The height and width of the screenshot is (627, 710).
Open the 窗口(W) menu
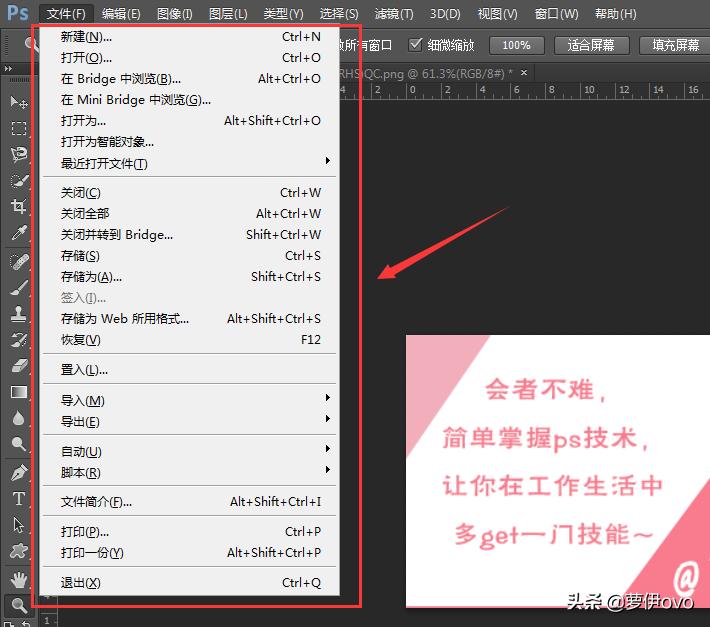pos(556,14)
